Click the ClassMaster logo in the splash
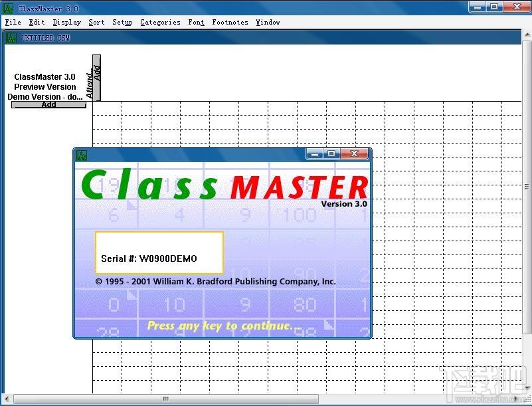The width and height of the screenshot is (532, 406). 224,185
